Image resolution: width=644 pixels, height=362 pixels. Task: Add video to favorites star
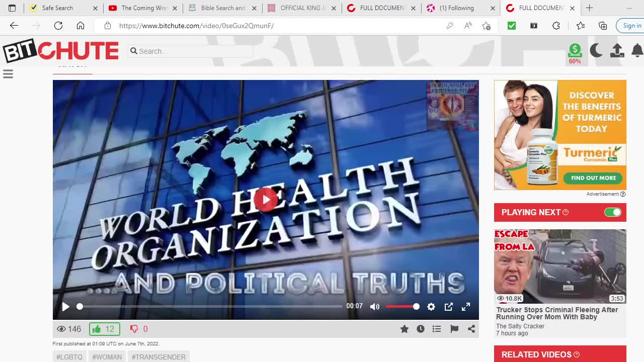click(404, 329)
